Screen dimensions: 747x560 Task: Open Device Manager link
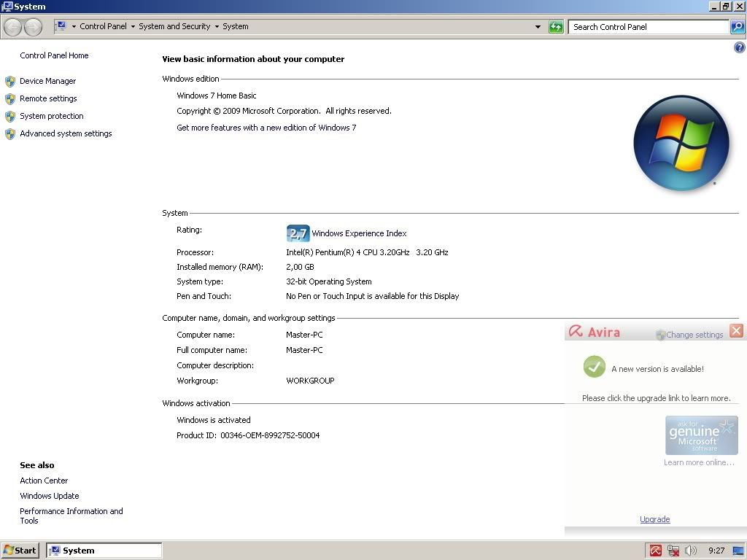coord(47,81)
